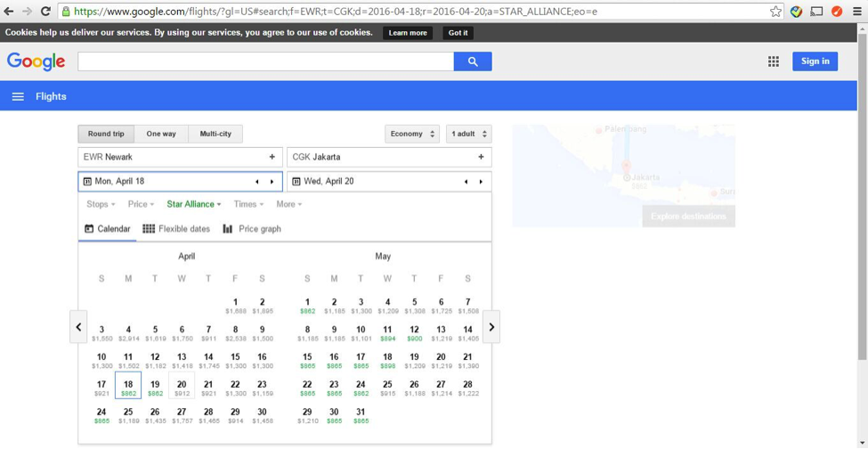Switch to Calendar tab
This screenshot has width=868, height=449.
click(x=108, y=229)
